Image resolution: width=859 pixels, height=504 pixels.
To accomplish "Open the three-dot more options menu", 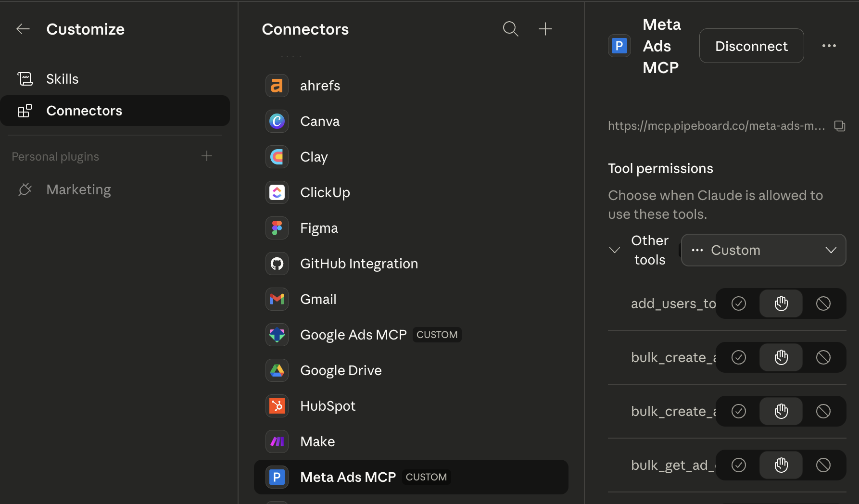I will click(829, 46).
